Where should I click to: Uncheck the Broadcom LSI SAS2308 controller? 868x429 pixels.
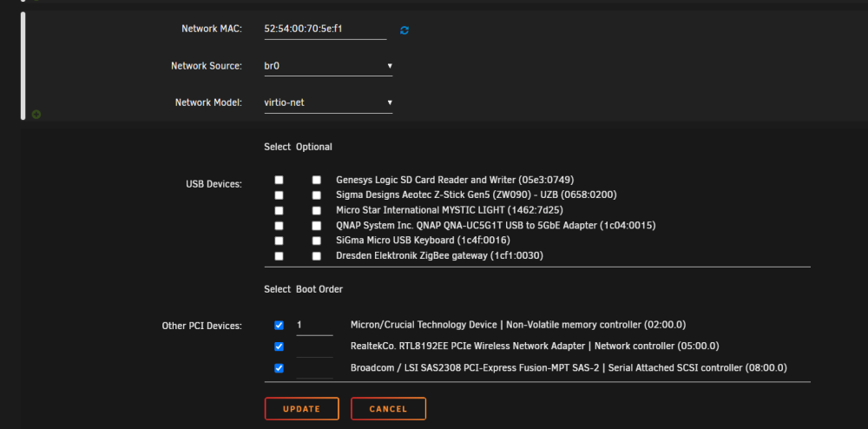click(x=279, y=368)
